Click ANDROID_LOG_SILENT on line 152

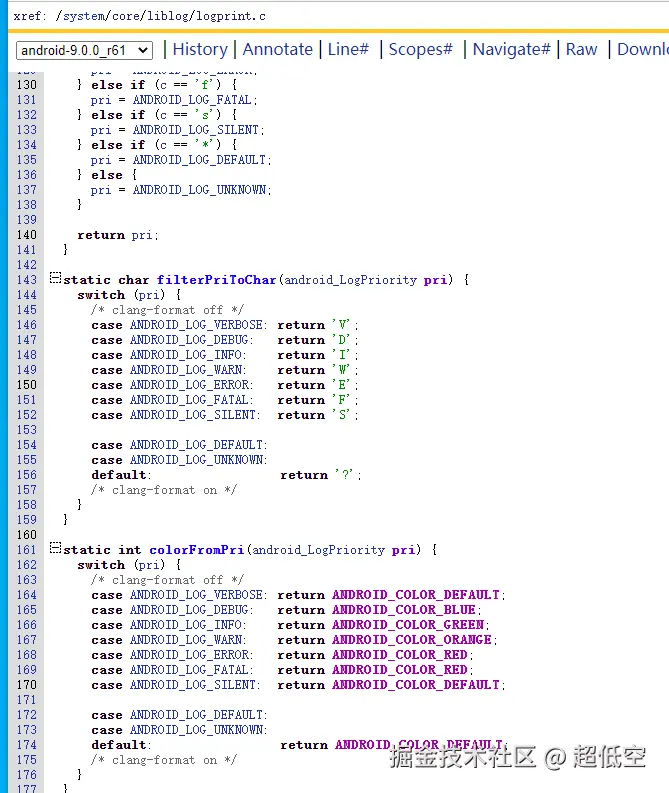click(x=193, y=415)
